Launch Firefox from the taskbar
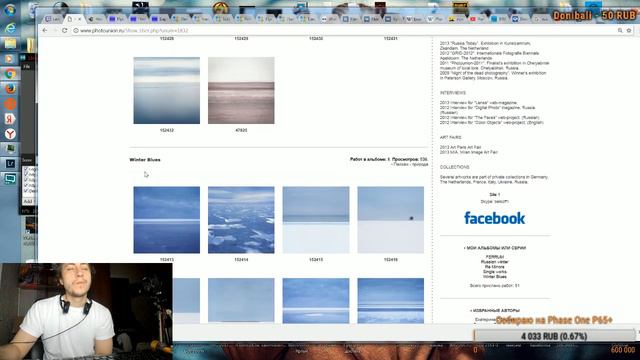The width and height of the screenshot is (640, 360). (x=10, y=89)
